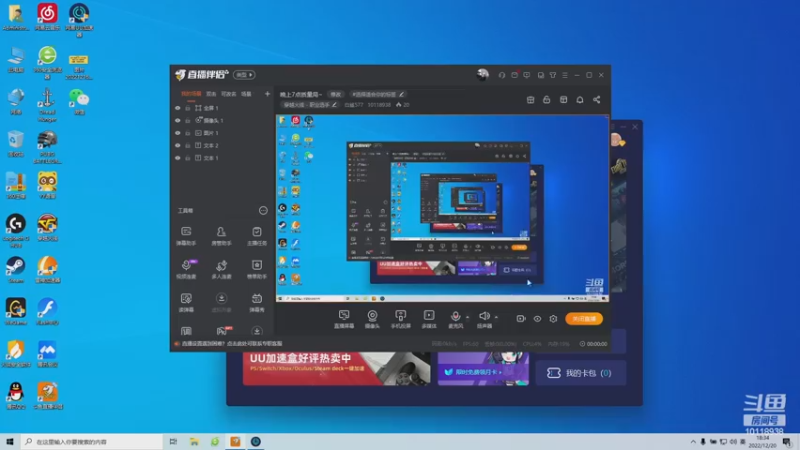Select the first orange scene tab
This screenshot has width=800, height=450.
click(x=191, y=94)
